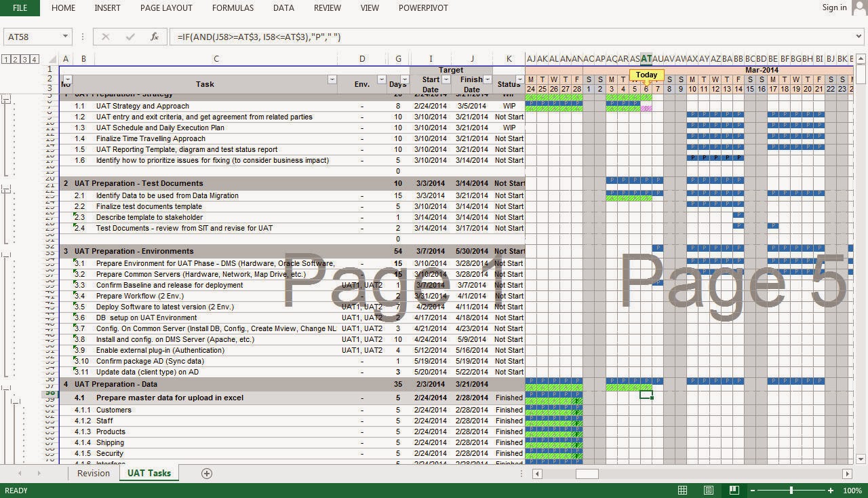Switch to Page Break Preview using status bar icon
Viewport: 868px width, 498px height.
[x=733, y=490]
